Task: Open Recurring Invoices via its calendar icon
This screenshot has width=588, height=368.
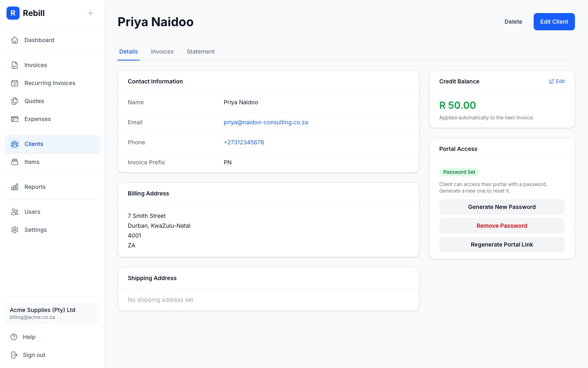Action: click(x=15, y=83)
